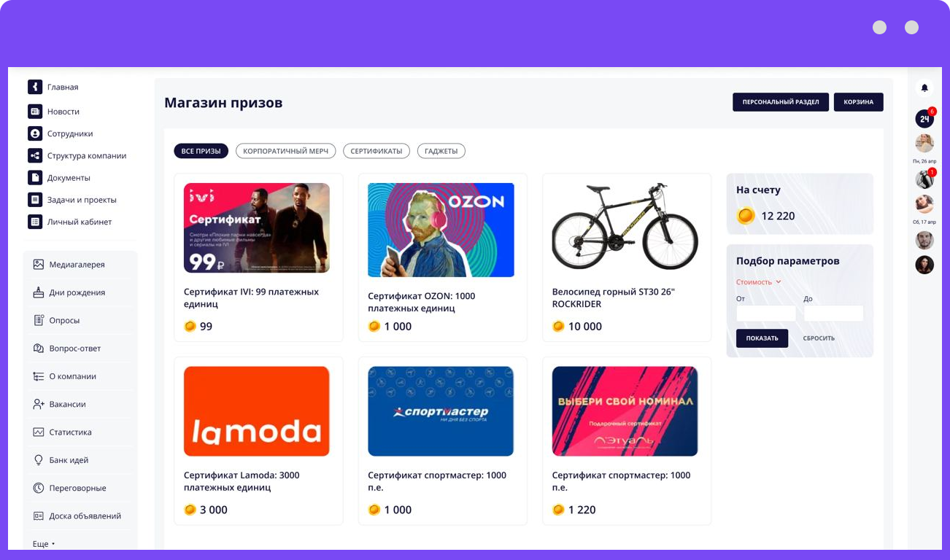This screenshot has width=950, height=560.
Task: Switch to the Гаджеты category tab
Action: pos(441,151)
